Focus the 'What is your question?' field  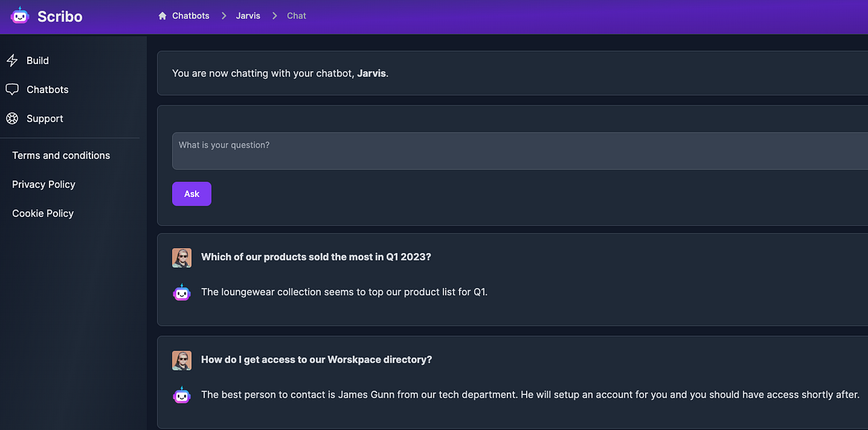click(520, 150)
